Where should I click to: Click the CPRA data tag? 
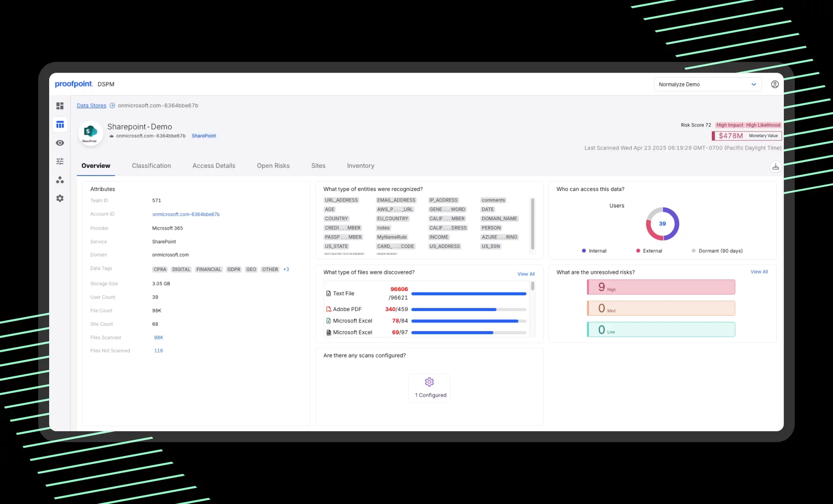click(160, 269)
